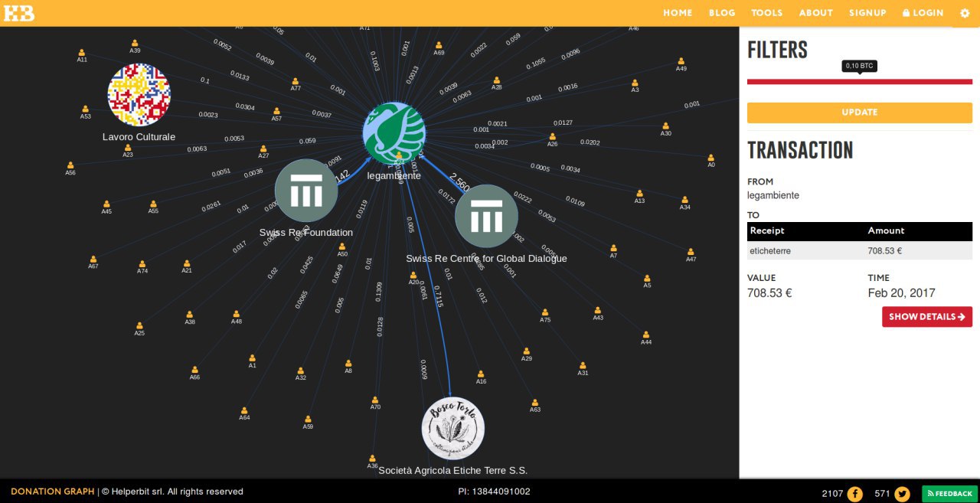Click donor node A11
The image size is (980, 503).
82,53
